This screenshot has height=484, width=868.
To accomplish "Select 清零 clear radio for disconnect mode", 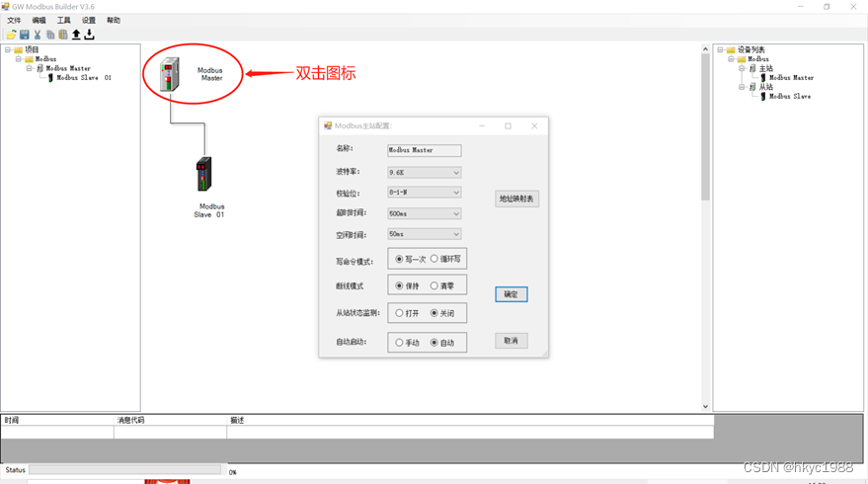I will tap(434, 285).
